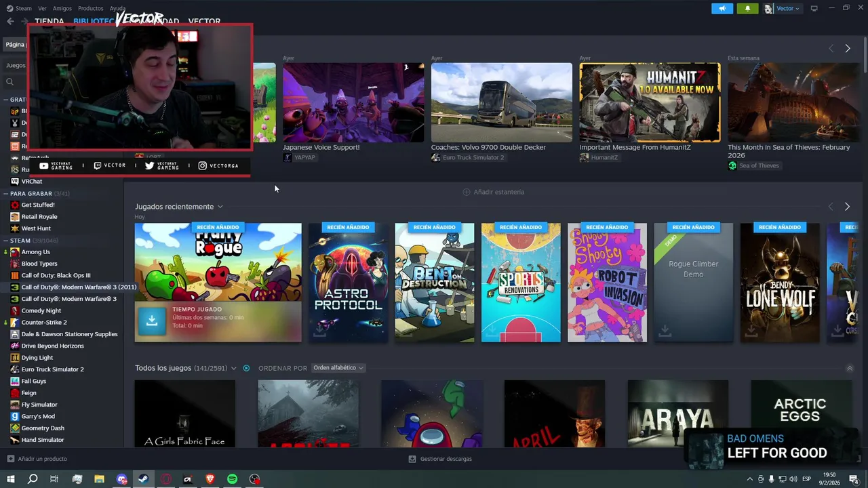Click Añadir estantería
868x488 pixels.
(x=494, y=192)
